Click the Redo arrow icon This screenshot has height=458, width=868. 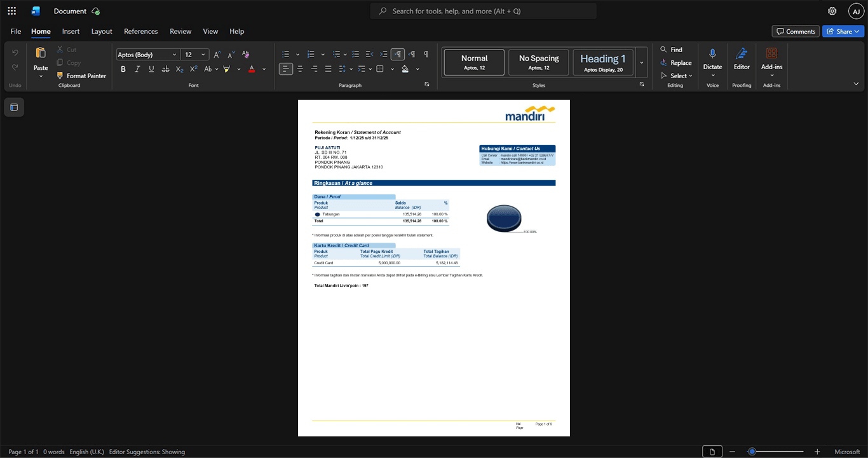(15, 67)
